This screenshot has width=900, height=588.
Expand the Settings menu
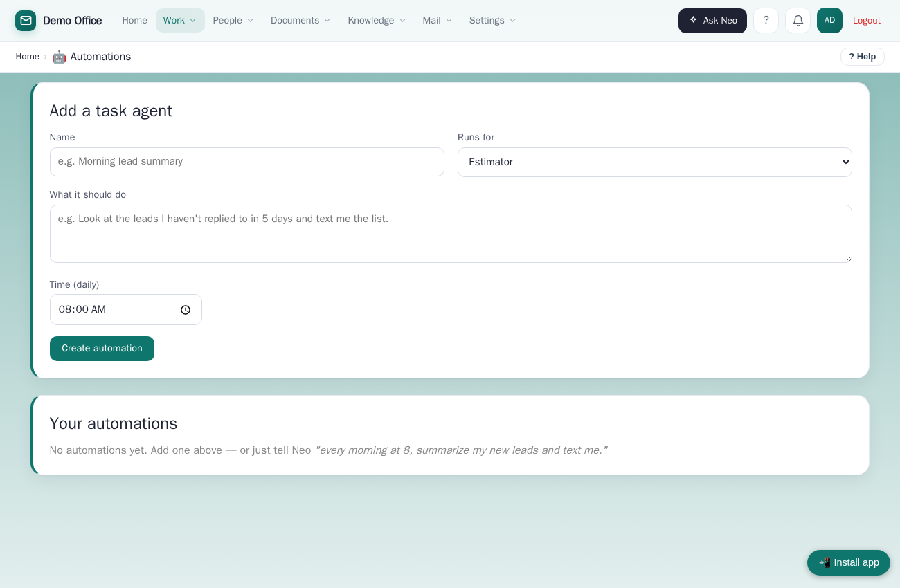point(492,21)
